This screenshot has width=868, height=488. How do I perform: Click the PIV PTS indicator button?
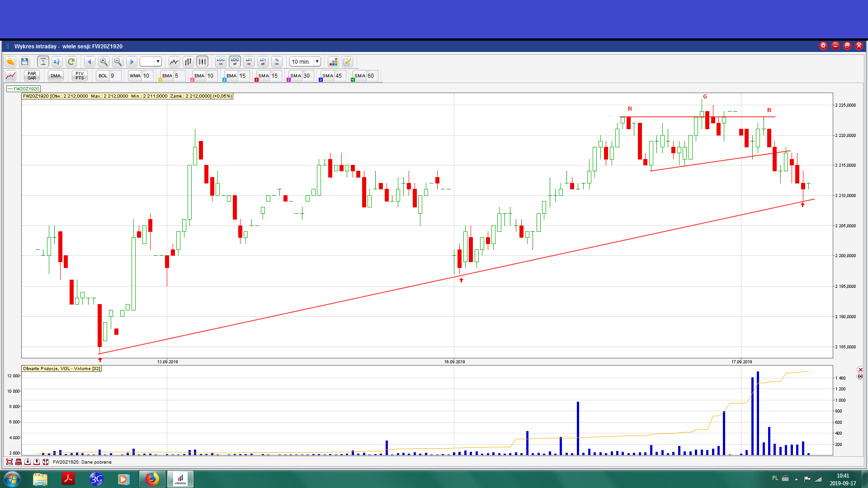pyautogui.click(x=80, y=76)
